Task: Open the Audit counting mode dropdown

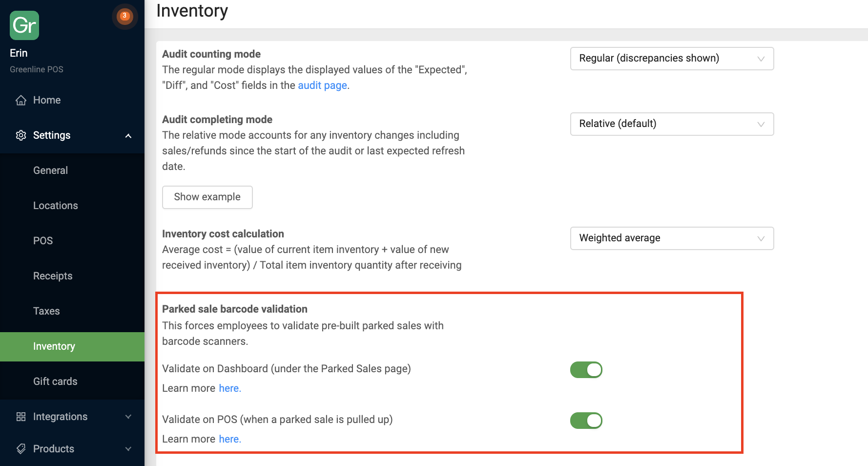Action: point(672,59)
